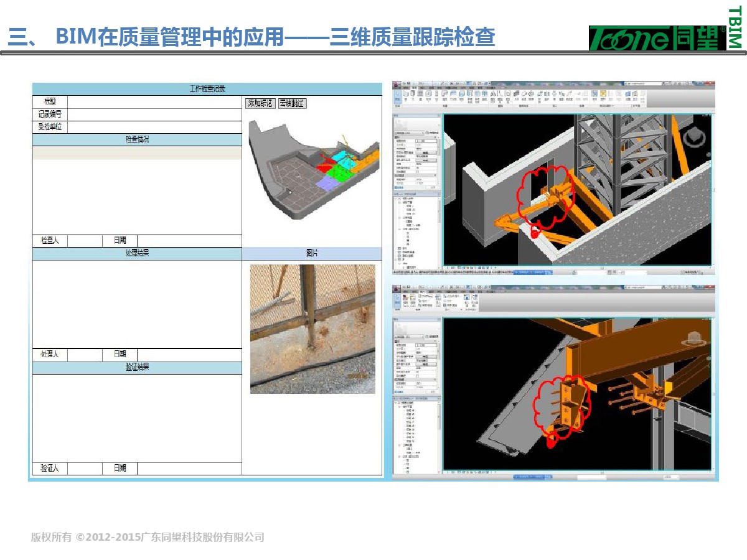Viewport: 747px width, 560px height.
Task: Click the Revit application button in lower window
Action: pyautogui.click(x=397, y=289)
